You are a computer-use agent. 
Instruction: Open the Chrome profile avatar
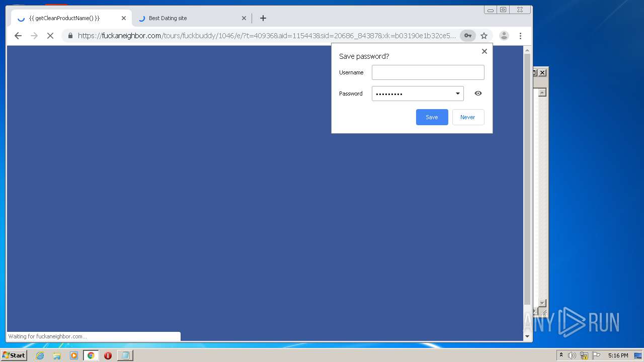504,36
